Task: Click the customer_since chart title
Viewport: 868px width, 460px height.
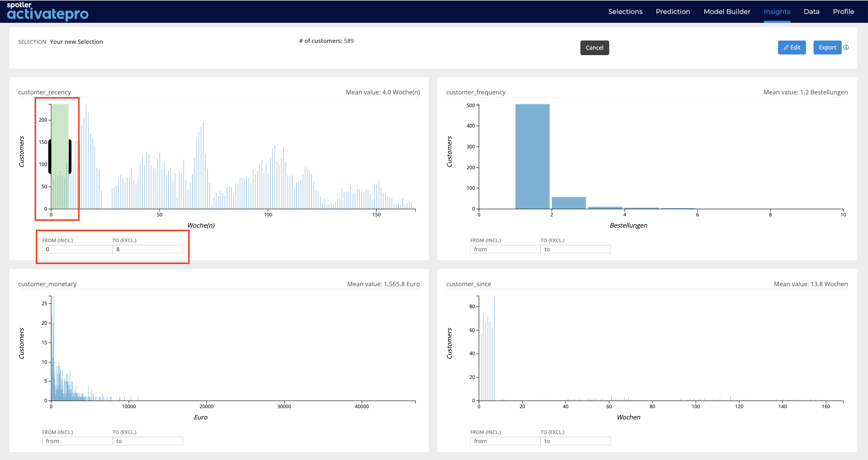Action: [x=469, y=284]
